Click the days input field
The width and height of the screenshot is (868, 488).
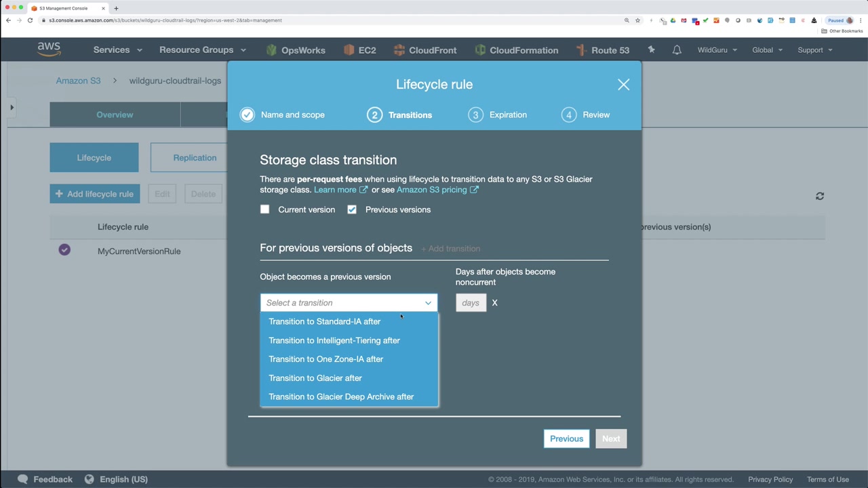coord(471,303)
